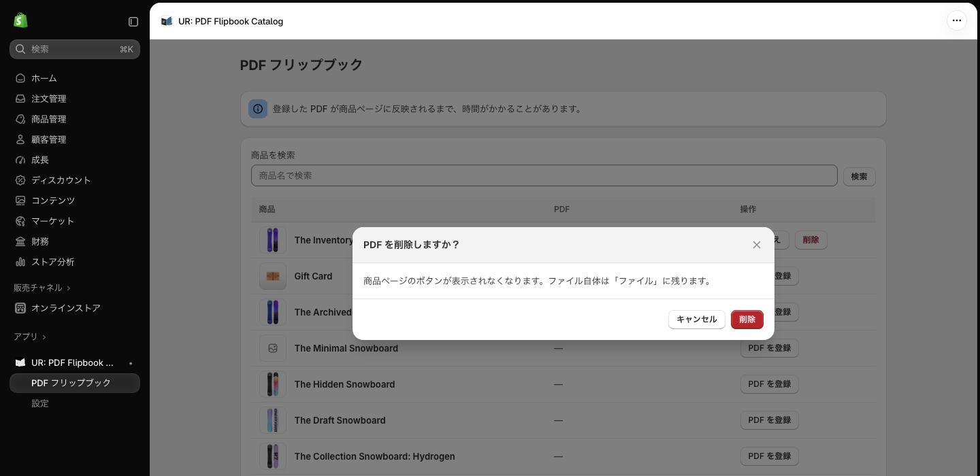Click The Inventory product thumbnail
The width and height of the screenshot is (980, 476).
coord(273,240)
